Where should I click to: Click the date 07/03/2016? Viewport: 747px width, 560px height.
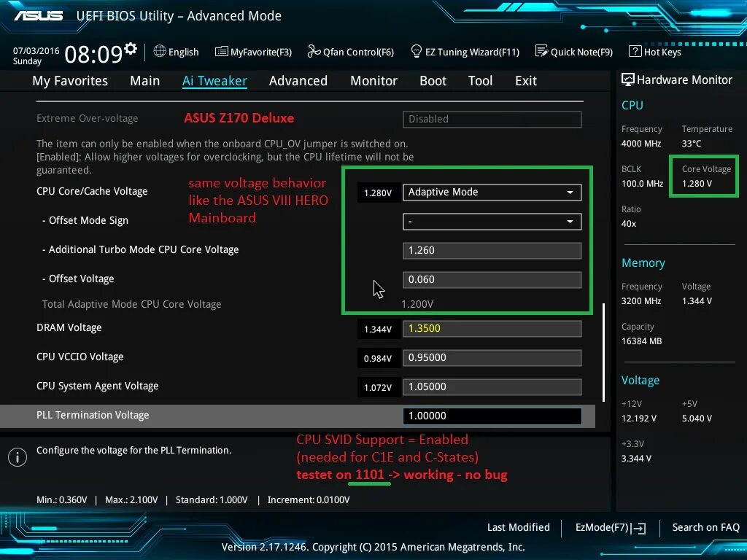pyautogui.click(x=36, y=50)
